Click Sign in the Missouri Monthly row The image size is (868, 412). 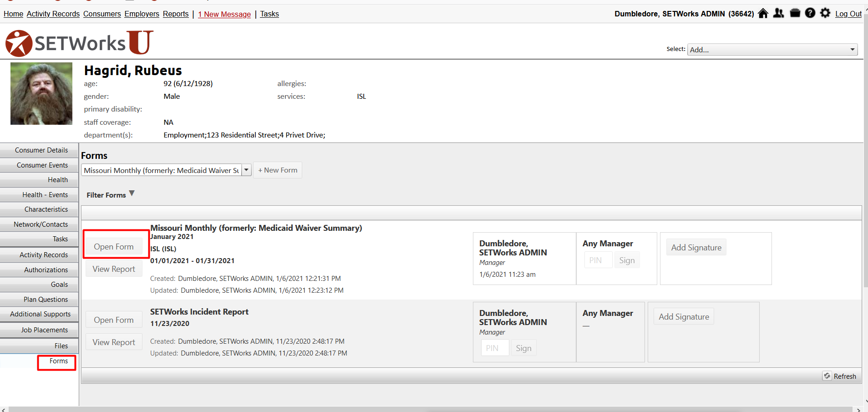(627, 260)
